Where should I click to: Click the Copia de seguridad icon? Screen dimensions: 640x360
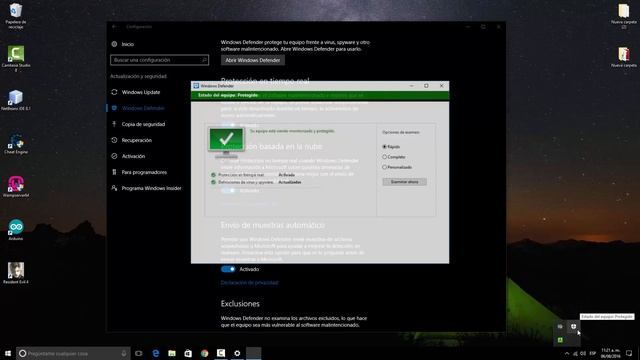click(x=114, y=124)
